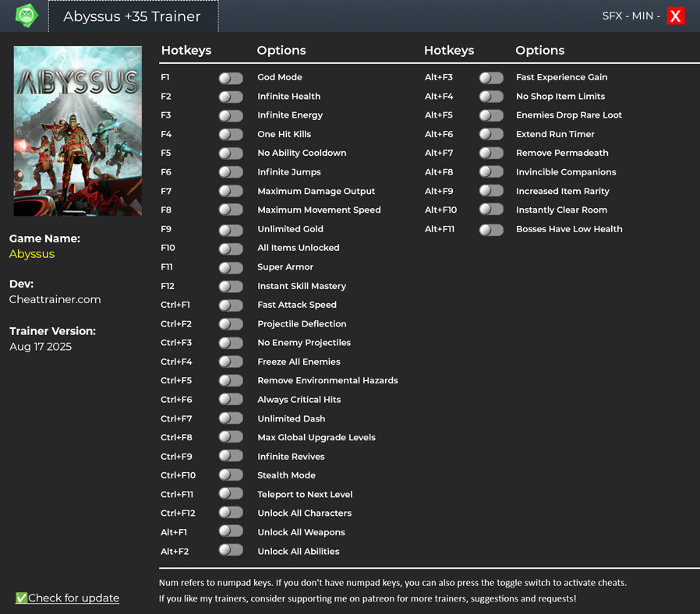
Task: Toggle No Shop Item Limits switch
Action: (x=491, y=97)
